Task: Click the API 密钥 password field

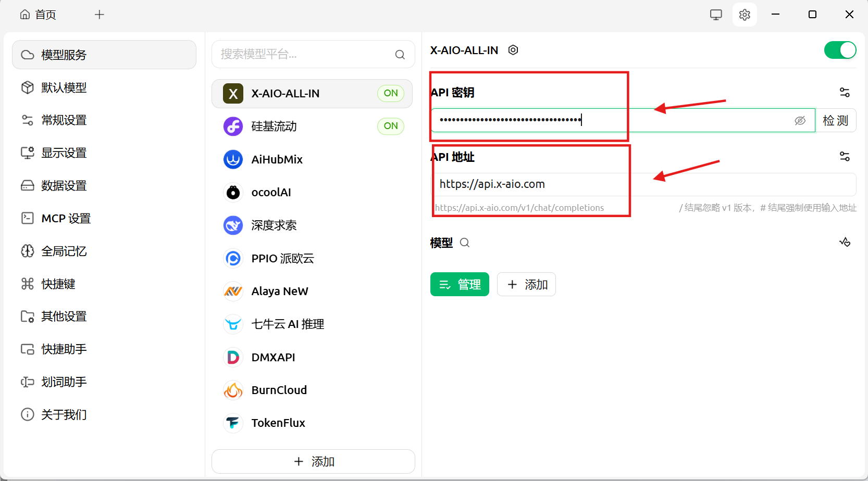Action: pos(623,120)
